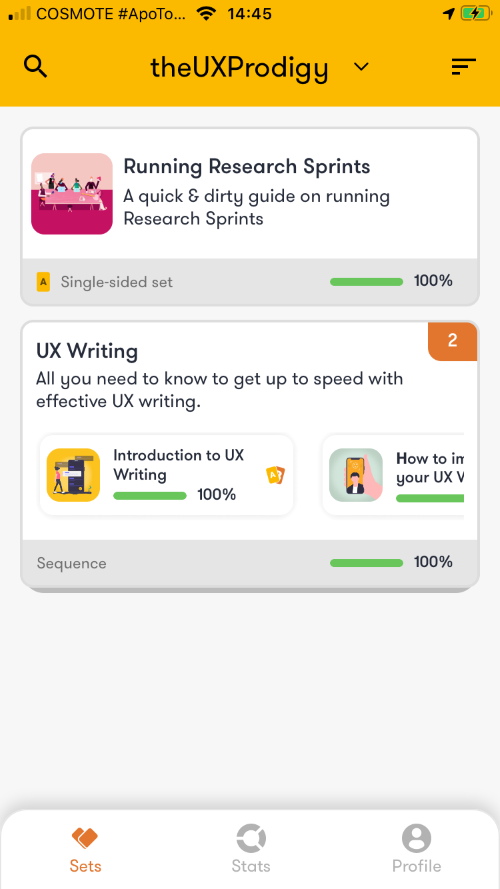Tap the Single-sided set card icon

click(43, 282)
